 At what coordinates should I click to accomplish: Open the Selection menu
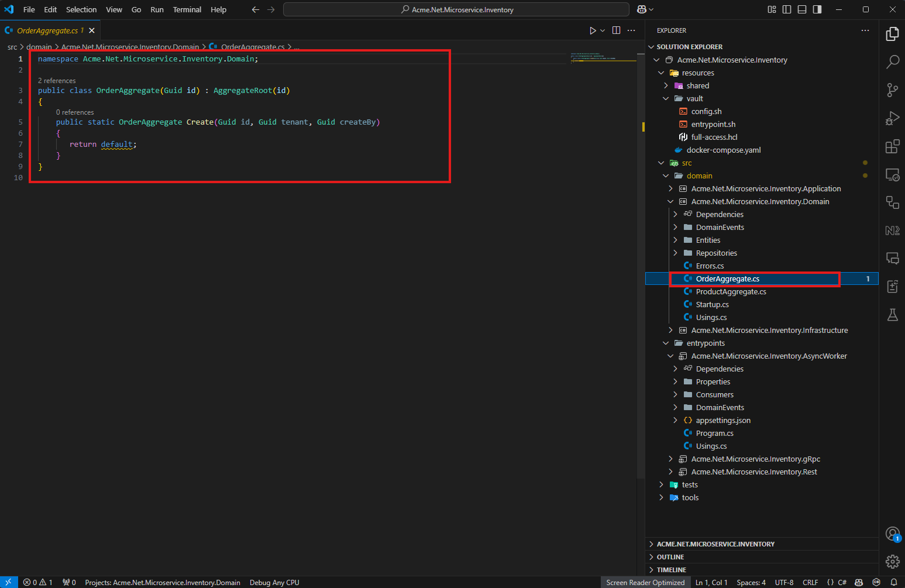81,9
